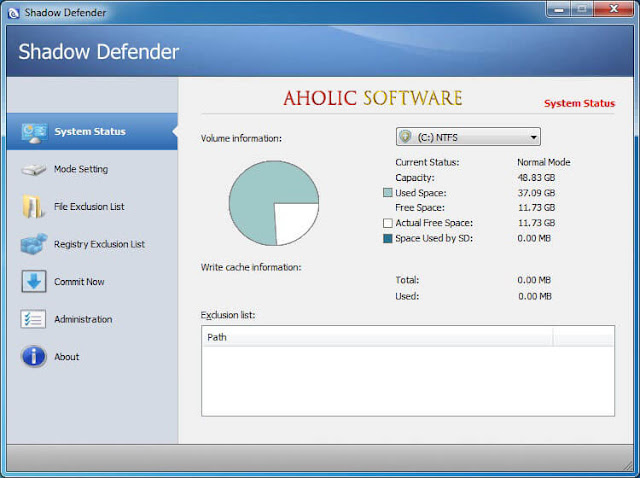Viewport: 640px width, 478px height.
Task: Click the AHOLIC SOFTWARE banner text
Action: click(373, 98)
